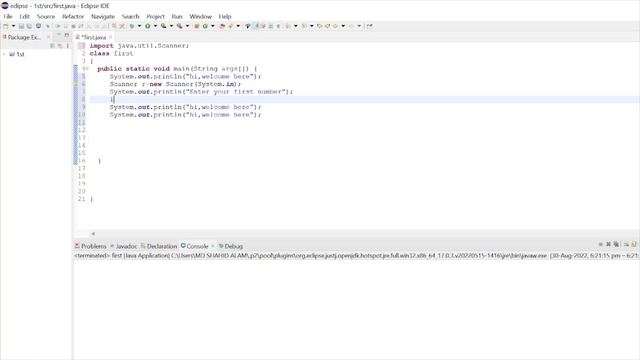This screenshot has height=360, width=640.
Task: Switch to the Javadoc tab
Action: click(x=124, y=246)
